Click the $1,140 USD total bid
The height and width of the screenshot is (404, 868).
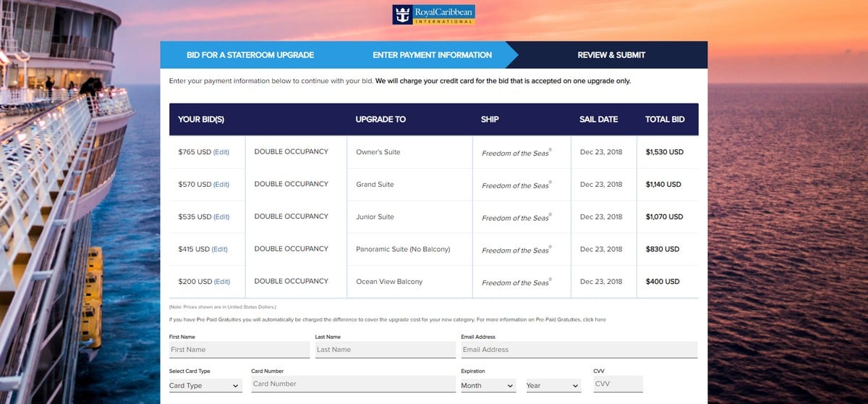coord(663,185)
